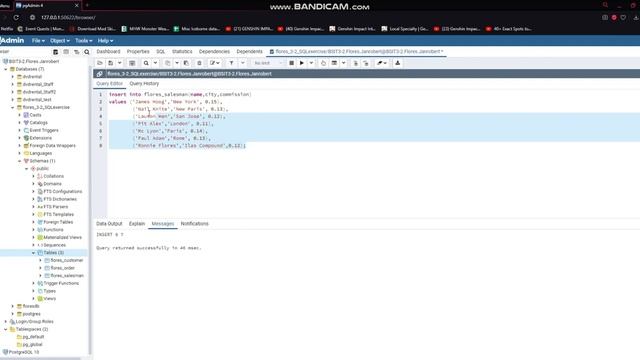
Task: Click line 1 of the SQL insert statement
Action: pyautogui.click(x=180, y=94)
